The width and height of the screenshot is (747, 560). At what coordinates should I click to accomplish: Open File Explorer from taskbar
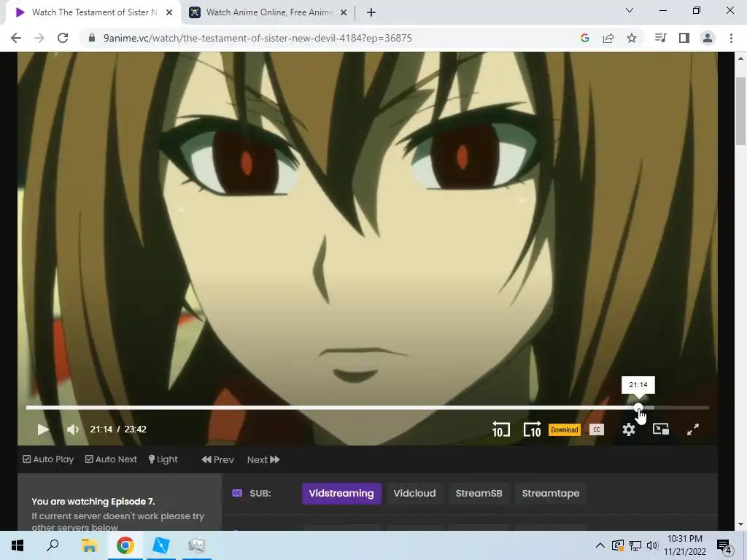[x=89, y=545]
